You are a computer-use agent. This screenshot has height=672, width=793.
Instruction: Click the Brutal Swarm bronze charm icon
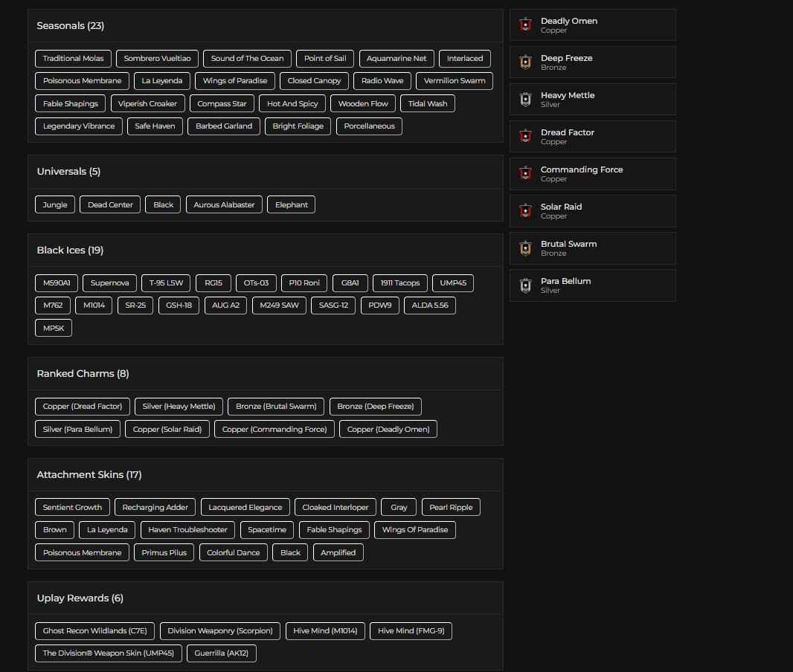click(525, 248)
